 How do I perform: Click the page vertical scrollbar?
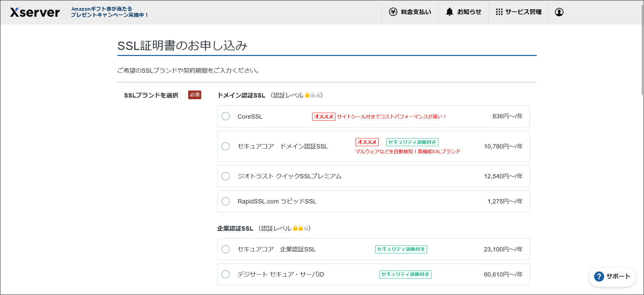coord(642,50)
